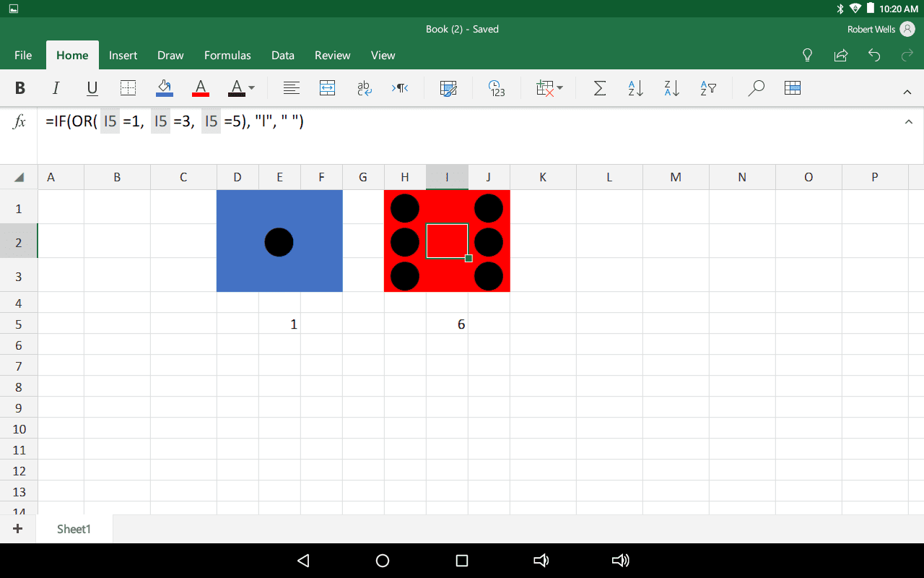The image size is (924, 578).
Task: Click the Redo arrow
Action: pyautogui.click(x=907, y=55)
